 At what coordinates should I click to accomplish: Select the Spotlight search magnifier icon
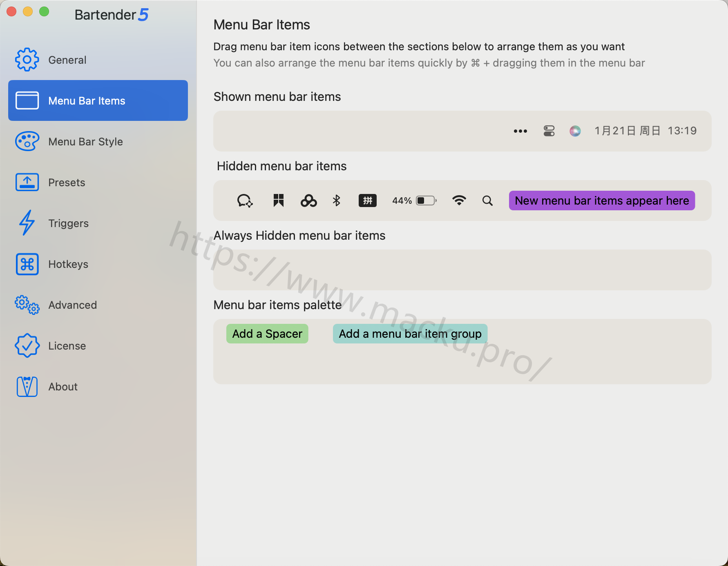pyautogui.click(x=487, y=201)
